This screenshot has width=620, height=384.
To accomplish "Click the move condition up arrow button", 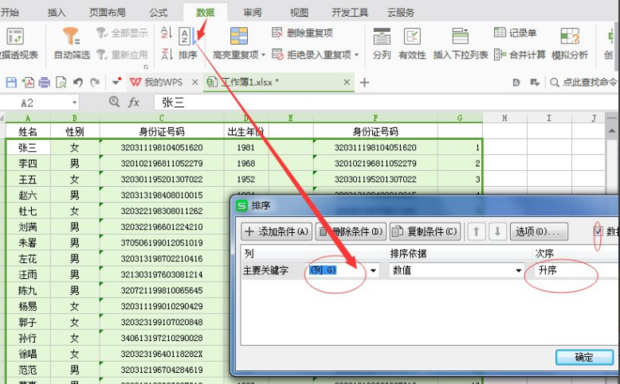I will pyautogui.click(x=476, y=231).
